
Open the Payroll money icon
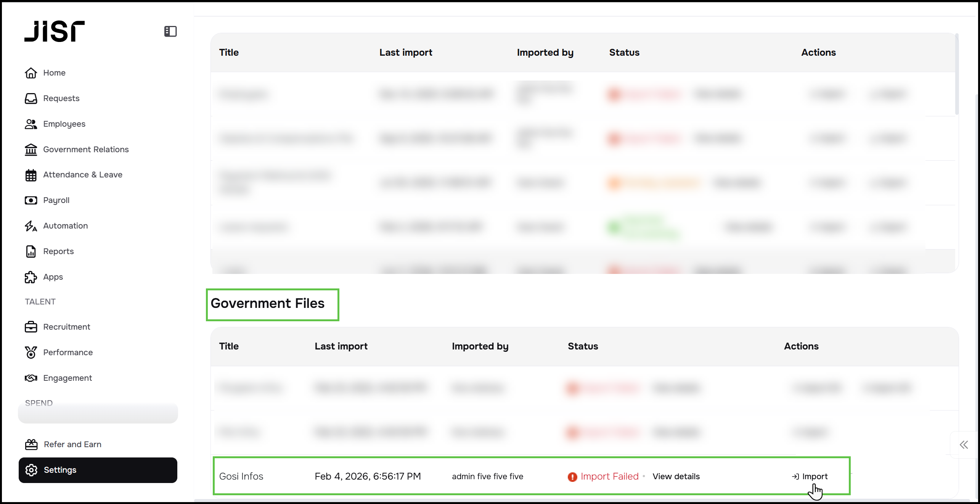coord(31,200)
